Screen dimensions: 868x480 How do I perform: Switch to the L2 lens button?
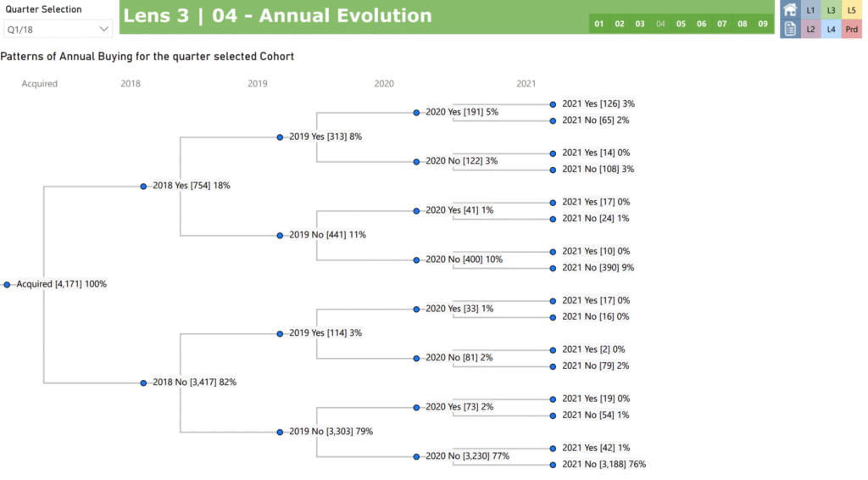[x=810, y=29]
